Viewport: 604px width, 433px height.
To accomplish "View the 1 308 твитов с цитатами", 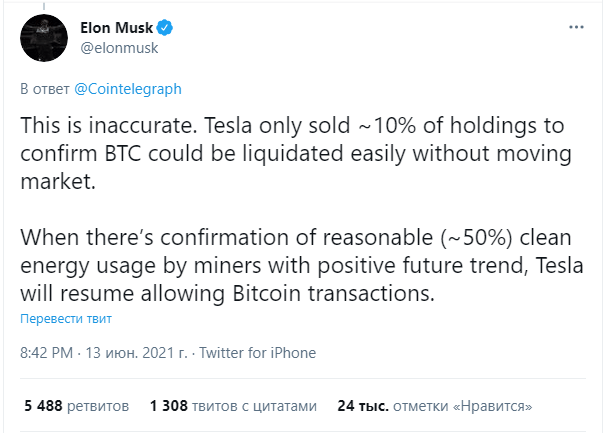I will (x=233, y=406).
